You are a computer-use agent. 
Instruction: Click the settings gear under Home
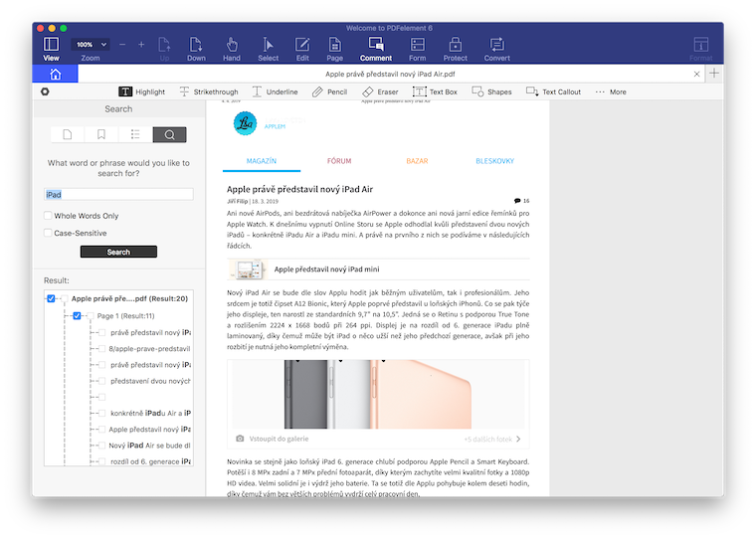(45, 91)
